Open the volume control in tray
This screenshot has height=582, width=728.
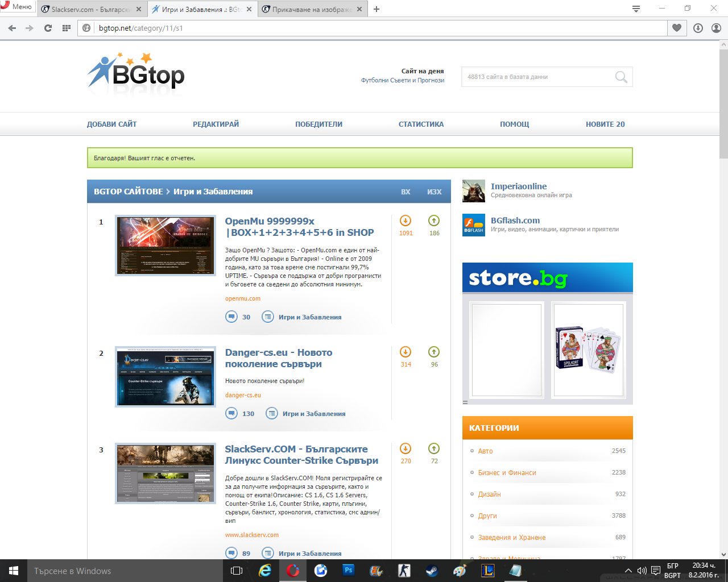click(x=642, y=571)
